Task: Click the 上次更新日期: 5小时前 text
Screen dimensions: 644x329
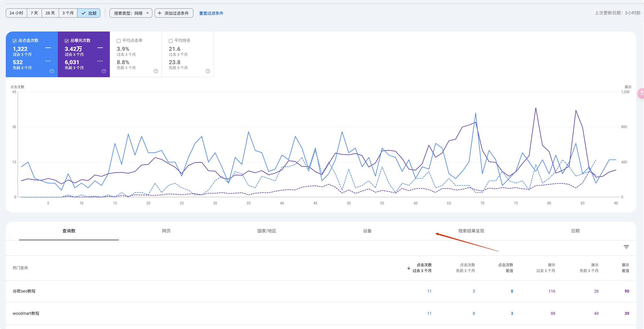Action: (x=617, y=13)
